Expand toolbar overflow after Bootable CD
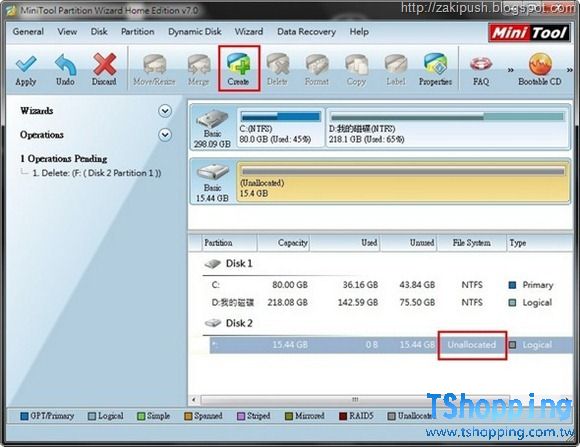 pyautogui.click(x=570, y=70)
